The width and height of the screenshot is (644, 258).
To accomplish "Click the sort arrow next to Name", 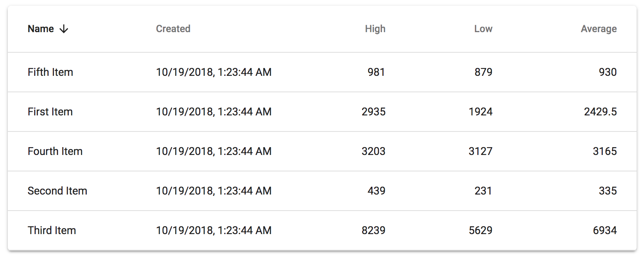I will [x=63, y=29].
